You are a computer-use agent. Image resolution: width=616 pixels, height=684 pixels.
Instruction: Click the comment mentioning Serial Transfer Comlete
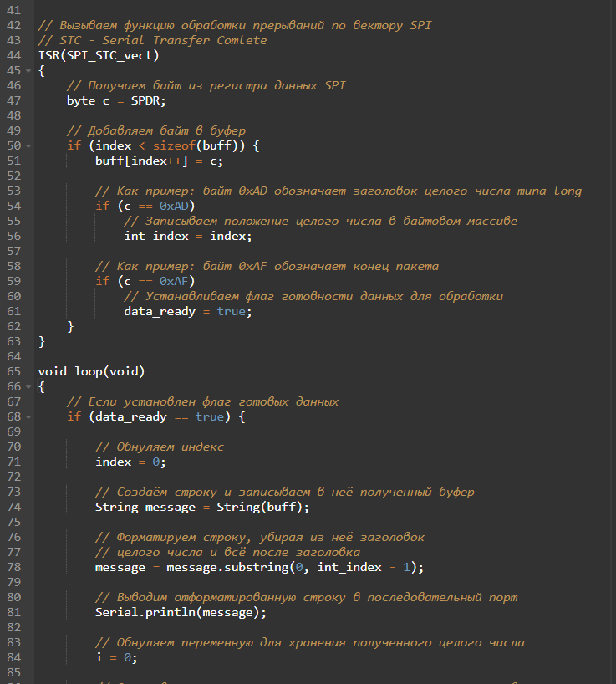tap(153, 41)
